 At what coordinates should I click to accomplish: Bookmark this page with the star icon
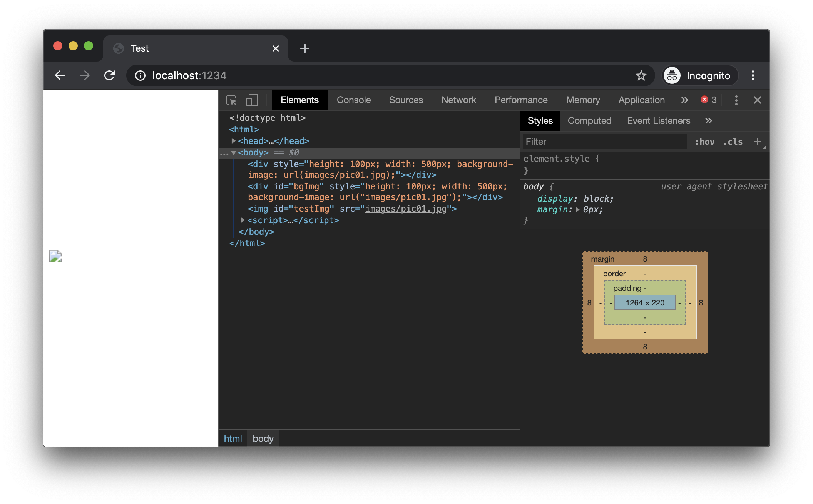click(641, 75)
